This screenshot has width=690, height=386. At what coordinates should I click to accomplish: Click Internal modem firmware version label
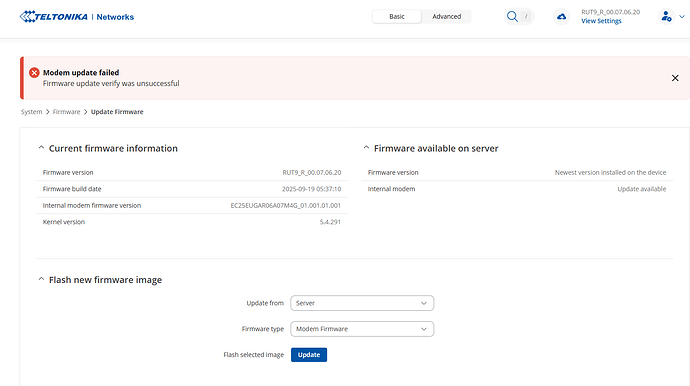(92, 206)
